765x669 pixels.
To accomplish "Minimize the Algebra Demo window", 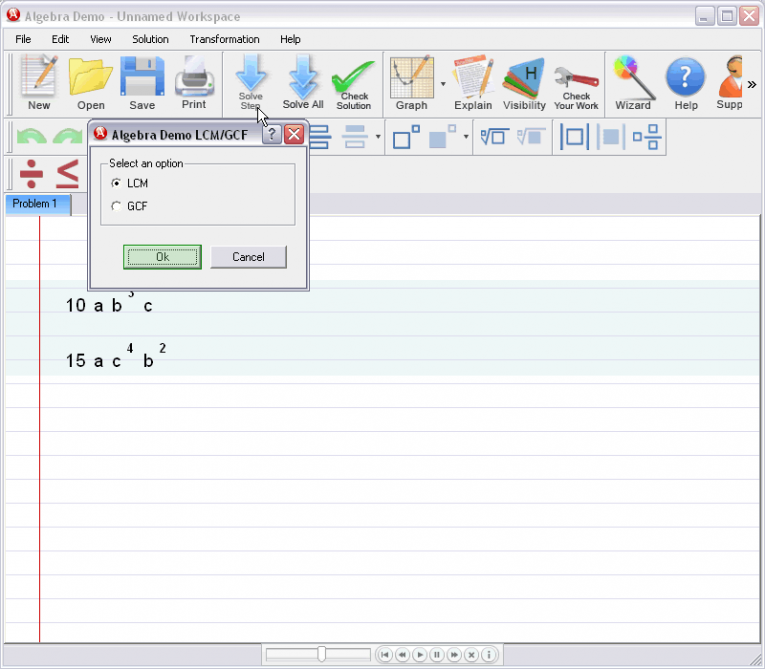I will tap(705, 16).
